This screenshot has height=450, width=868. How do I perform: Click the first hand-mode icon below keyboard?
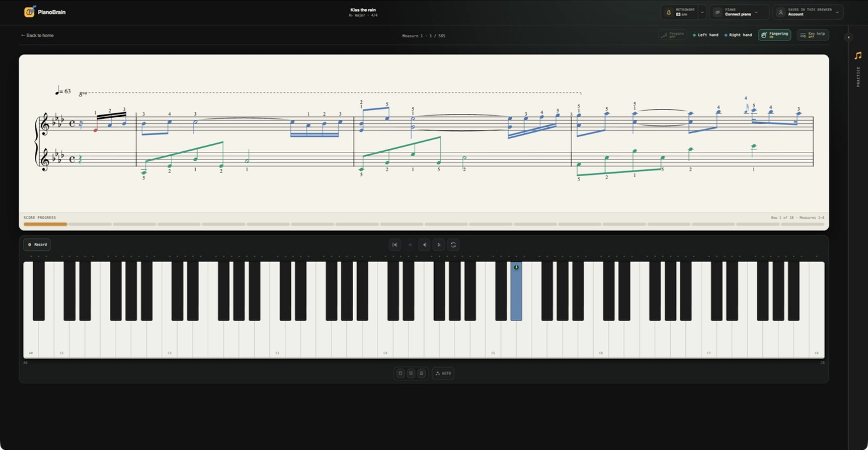(400, 373)
